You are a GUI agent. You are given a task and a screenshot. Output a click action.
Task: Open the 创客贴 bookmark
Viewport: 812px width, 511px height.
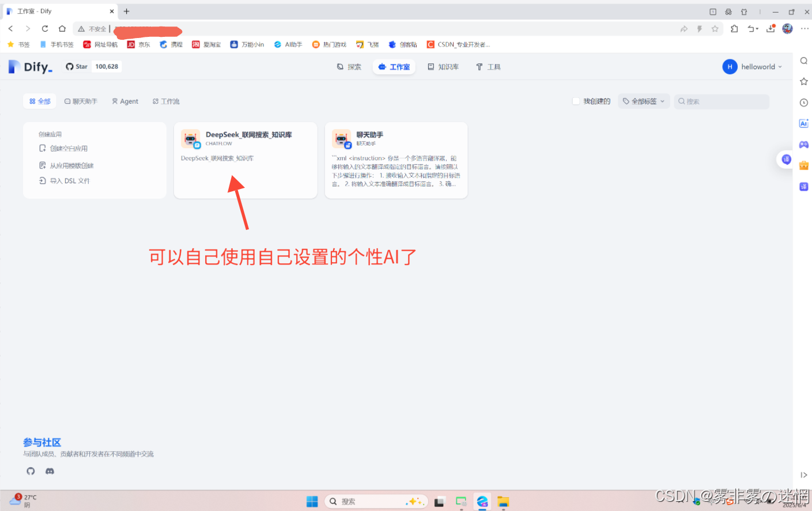[403, 44]
